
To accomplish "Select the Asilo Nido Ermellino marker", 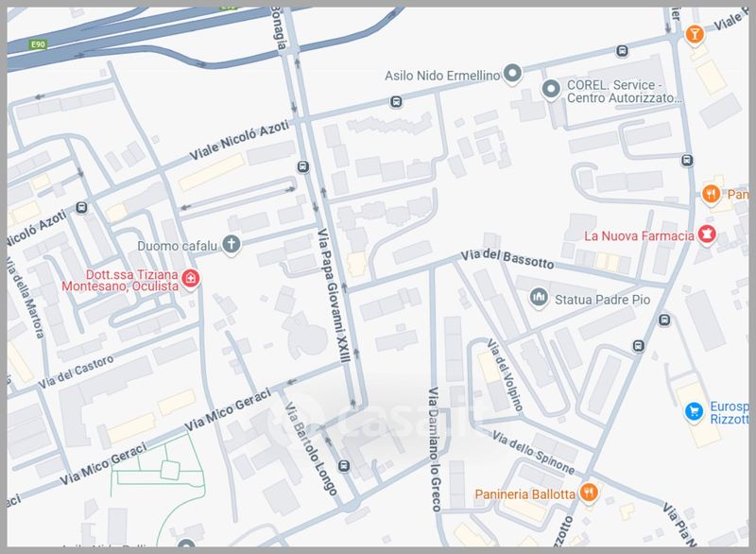I will [512, 74].
